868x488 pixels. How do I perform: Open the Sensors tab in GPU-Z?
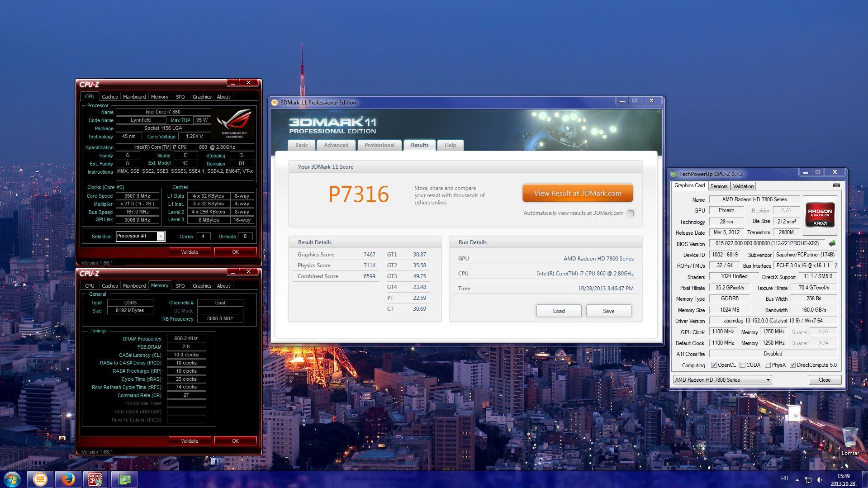pos(719,186)
